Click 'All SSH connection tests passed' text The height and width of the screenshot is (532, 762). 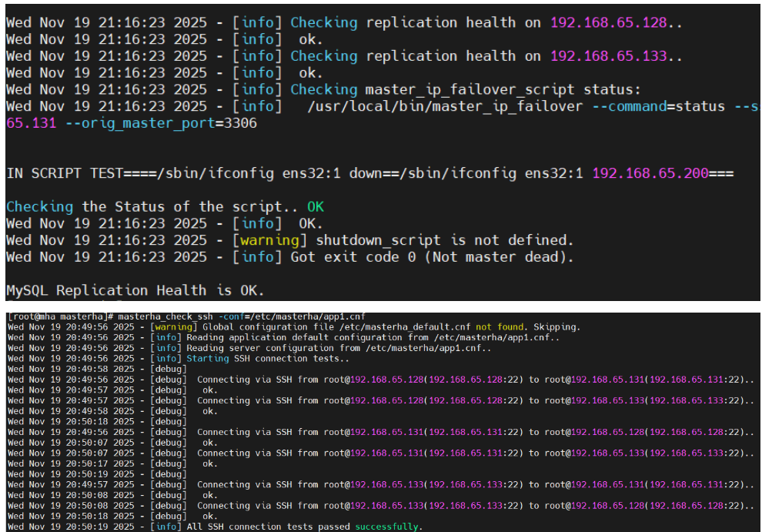click(x=268, y=527)
